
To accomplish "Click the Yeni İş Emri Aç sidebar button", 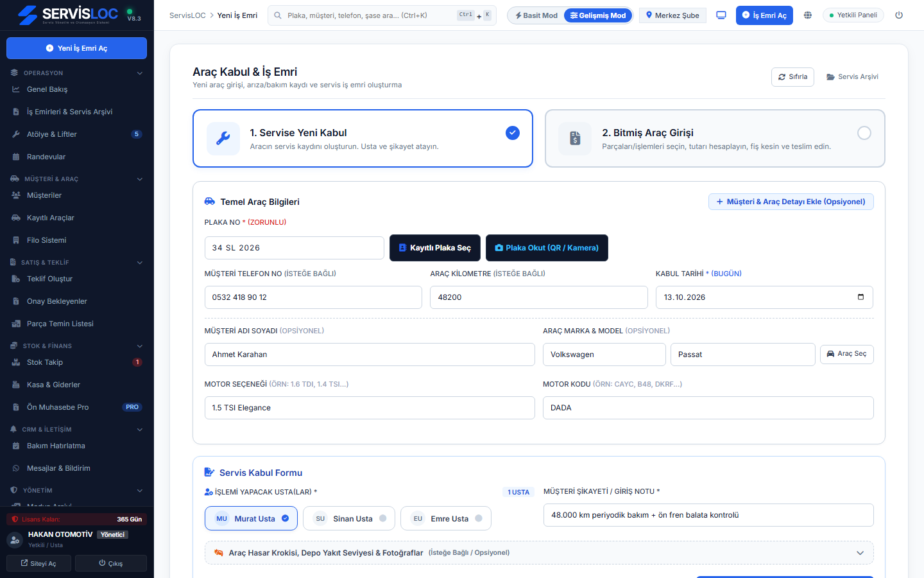I will point(77,48).
